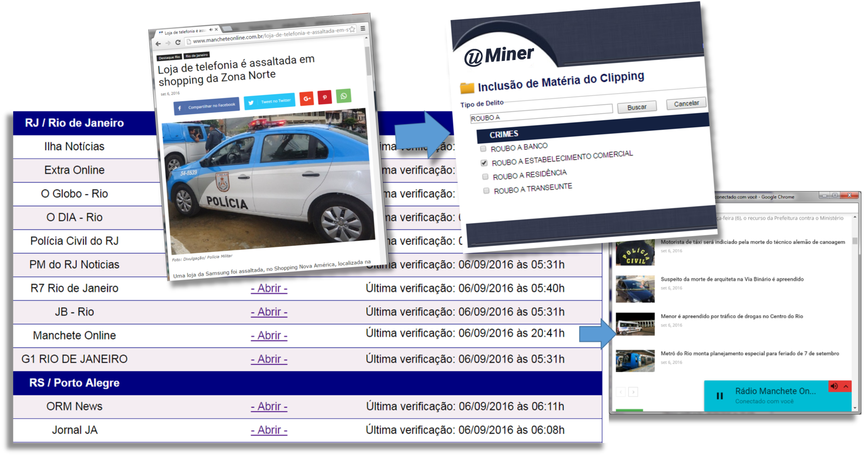Go to previous page of the news list
This screenshot has width=868, height=455.
click(x=621, y=392)
